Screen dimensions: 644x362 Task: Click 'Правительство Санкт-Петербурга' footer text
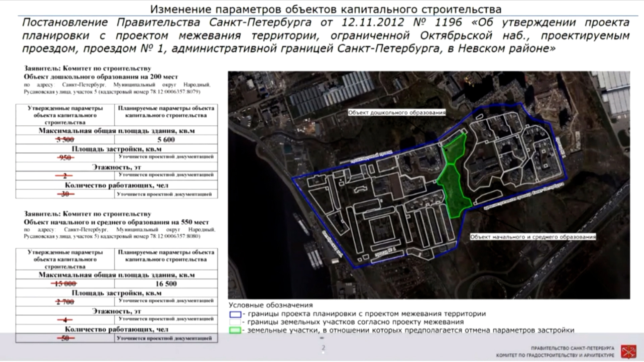tap(573, 348)
